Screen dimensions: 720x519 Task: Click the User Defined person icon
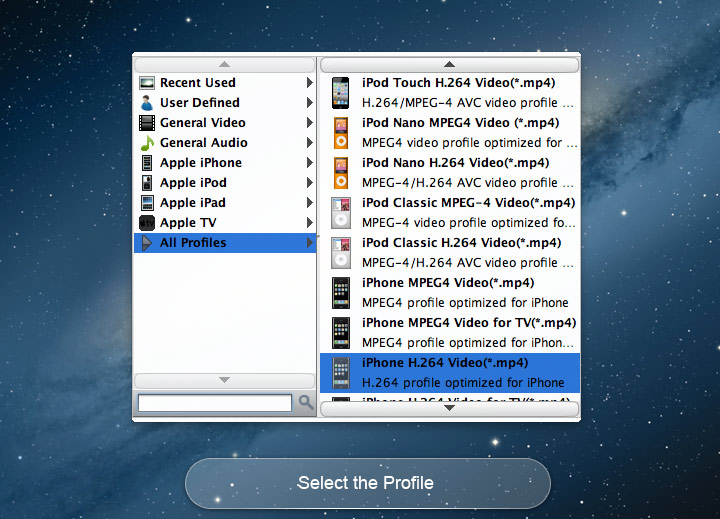tap(147, 103)
